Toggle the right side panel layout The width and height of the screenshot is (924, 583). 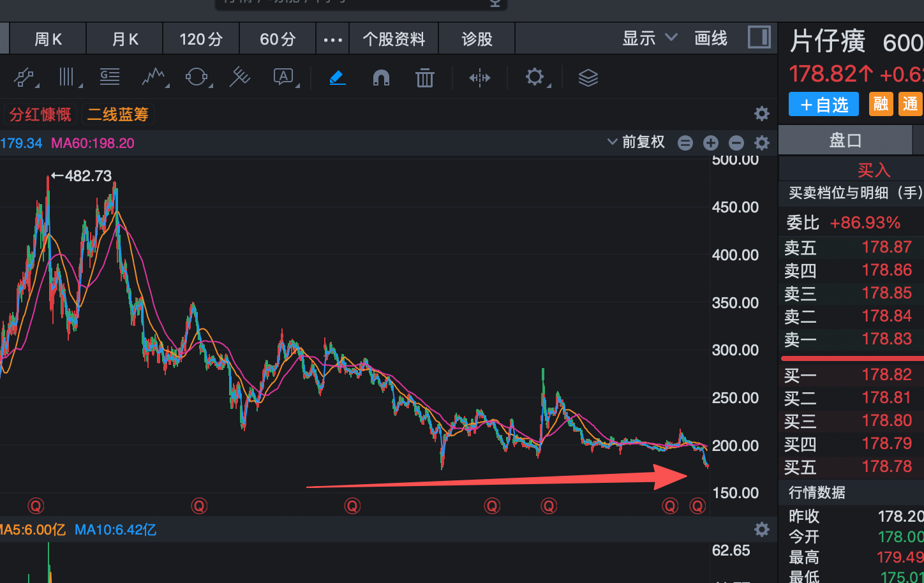point(759,38)
